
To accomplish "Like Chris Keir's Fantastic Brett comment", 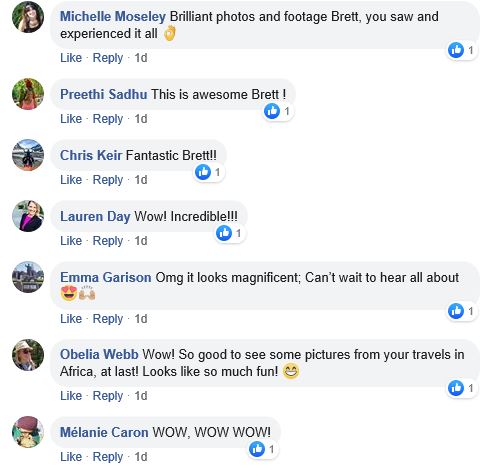I will 71,180.
